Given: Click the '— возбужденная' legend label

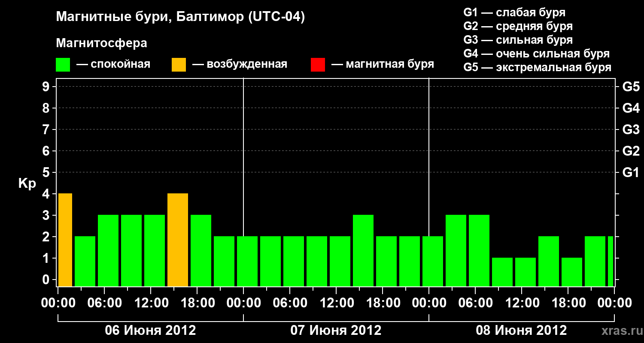Looking at the screenshot, I should click(240, 65).
